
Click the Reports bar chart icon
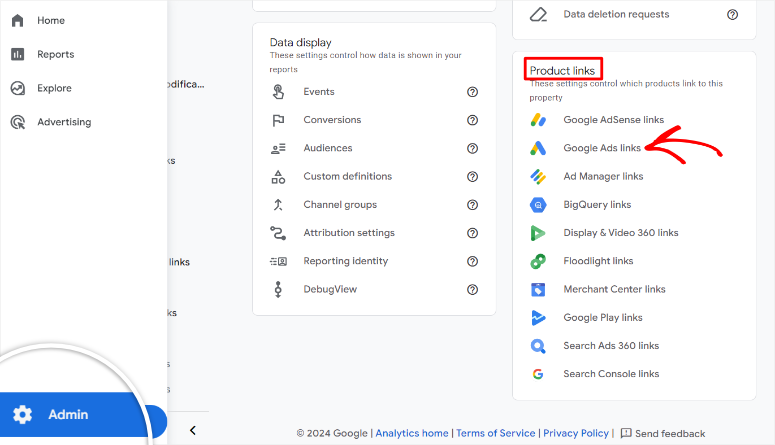pos(18,54)
